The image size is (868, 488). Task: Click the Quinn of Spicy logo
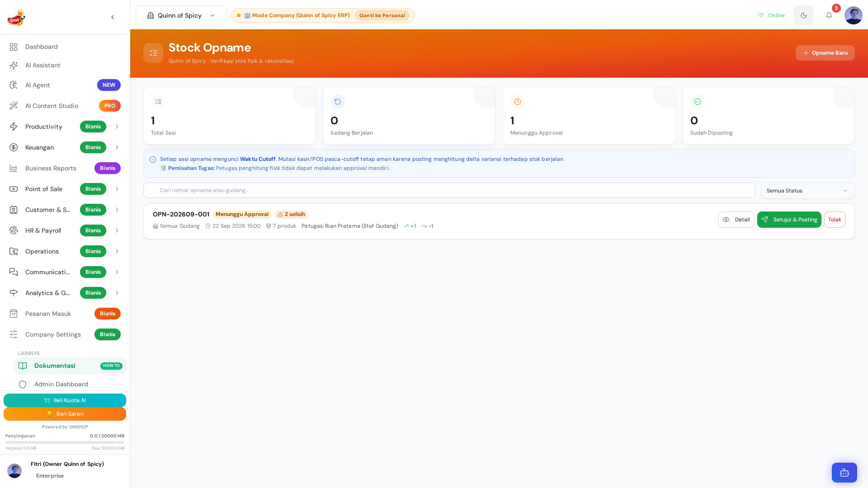[16, 17]
